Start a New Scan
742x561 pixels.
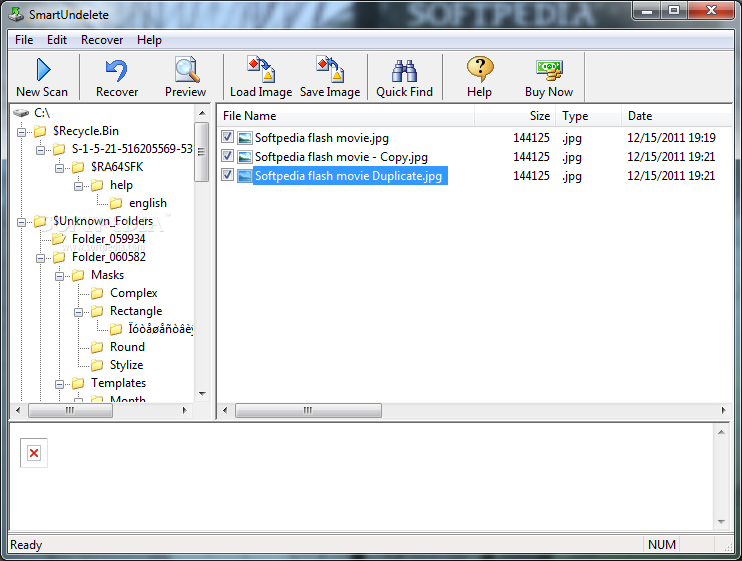pyautogui.click(x=43, y=77)
